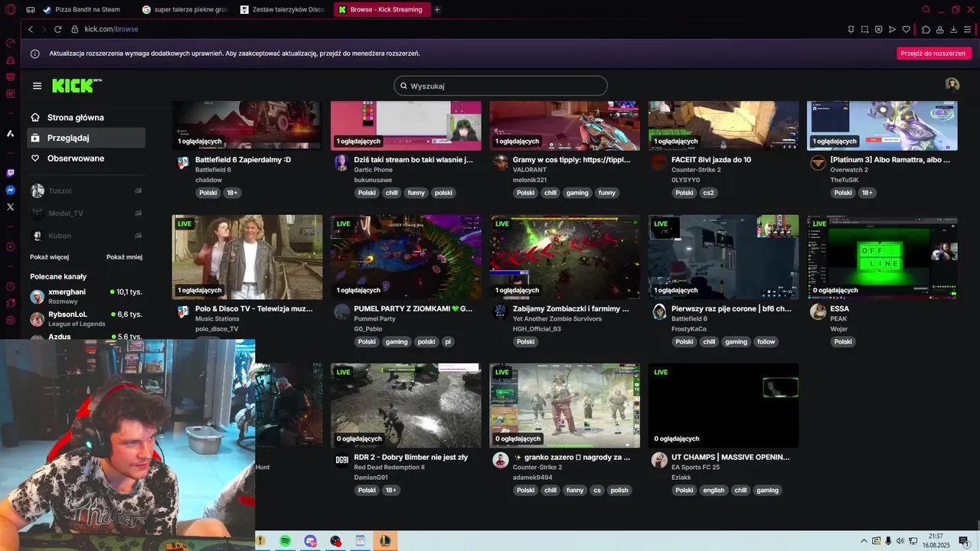Open the ad blocker shield icon

pos(878,29)
